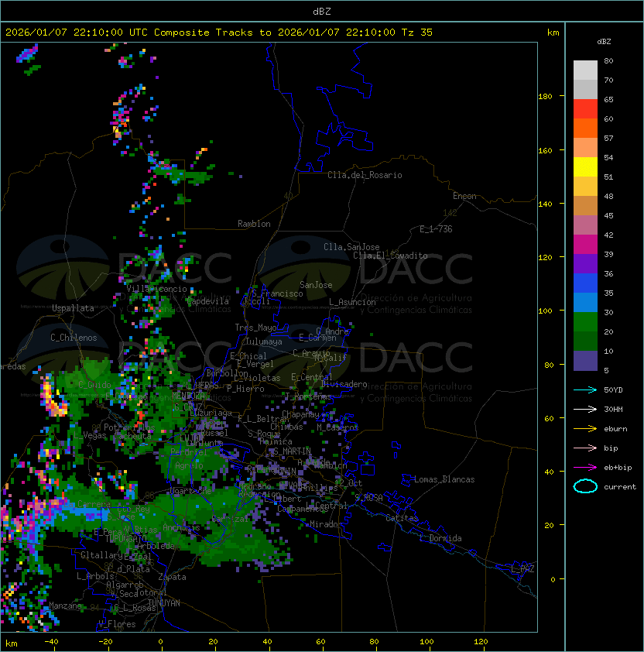Pick the magenta 39-42 dBZ color swatch
Image resolution: width=644 pixels, height=652 pixels.
[x=585, y=245]
